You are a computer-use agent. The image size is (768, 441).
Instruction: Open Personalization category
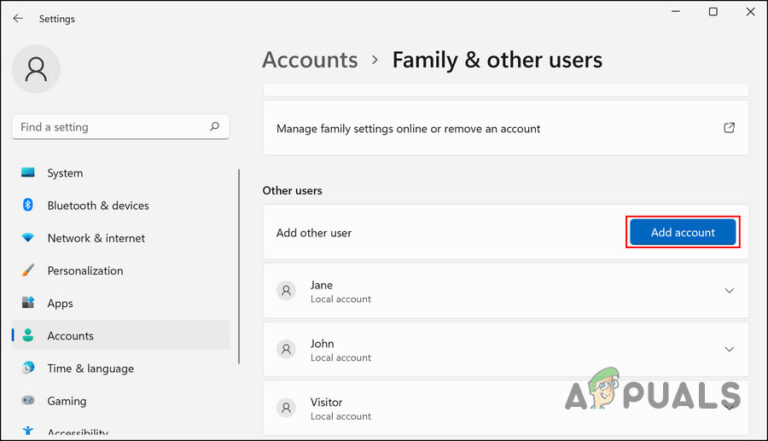120,270
